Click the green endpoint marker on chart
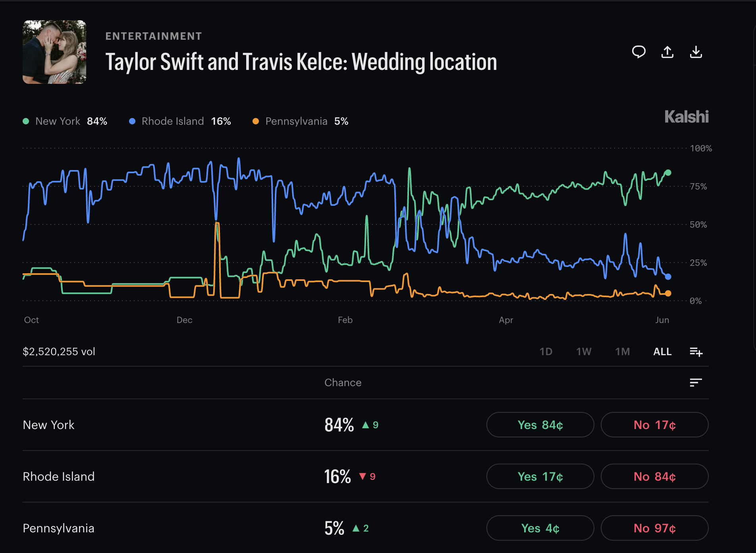 coord(668,172)
